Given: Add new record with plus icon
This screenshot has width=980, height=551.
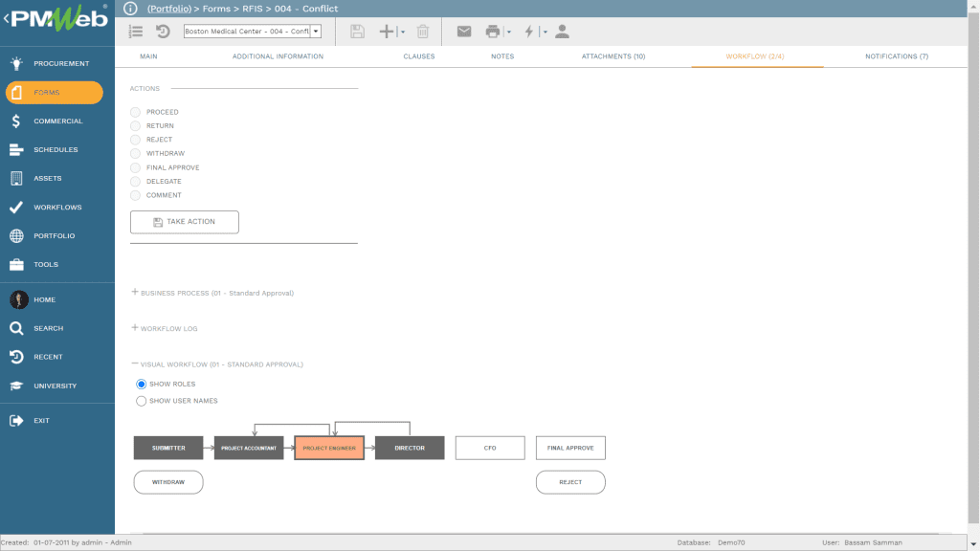Looking at the screenshot, I should click(387, 32).
